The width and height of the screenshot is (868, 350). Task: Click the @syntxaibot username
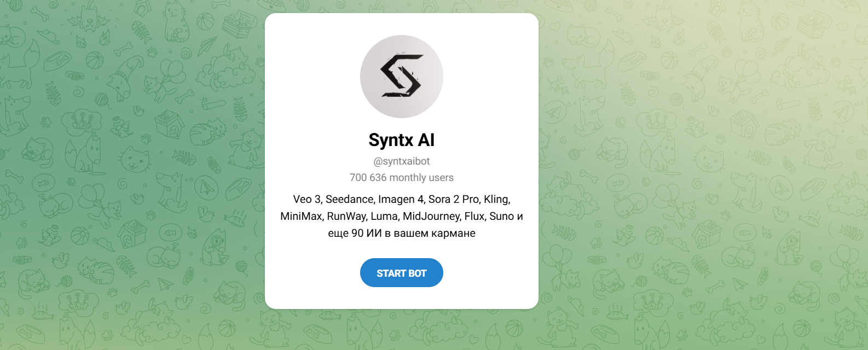click(401, 161)
